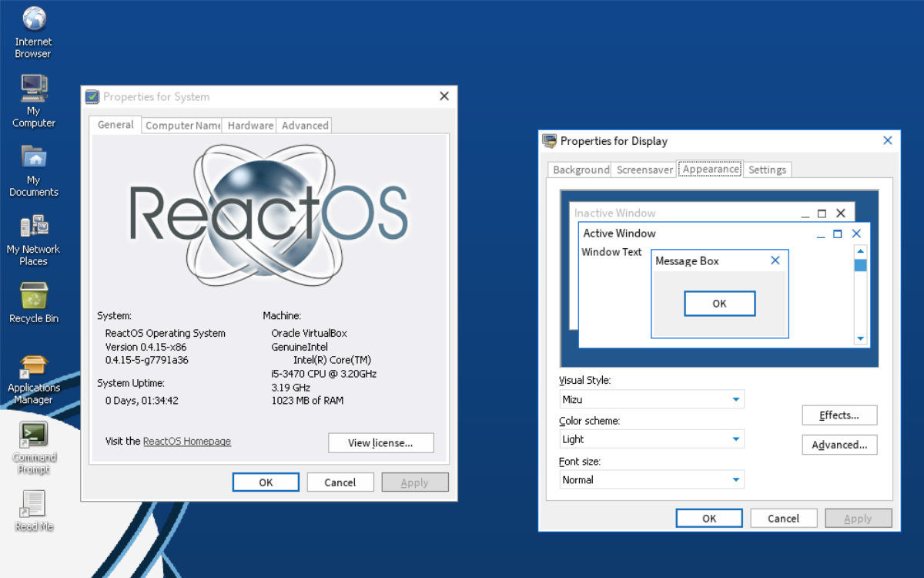
Task: Click Apply in Properties for Display
Action: [858, 519]
